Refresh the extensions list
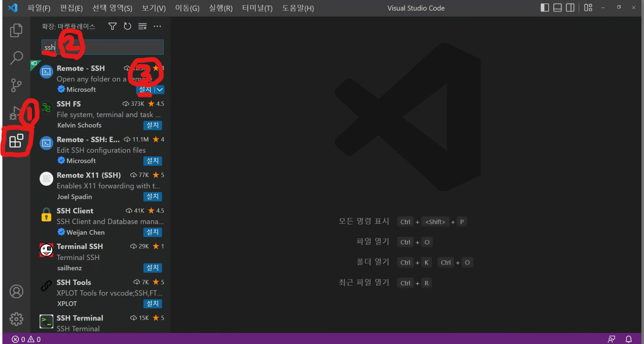This screenshot has height=344, width=644. [127, 26]
